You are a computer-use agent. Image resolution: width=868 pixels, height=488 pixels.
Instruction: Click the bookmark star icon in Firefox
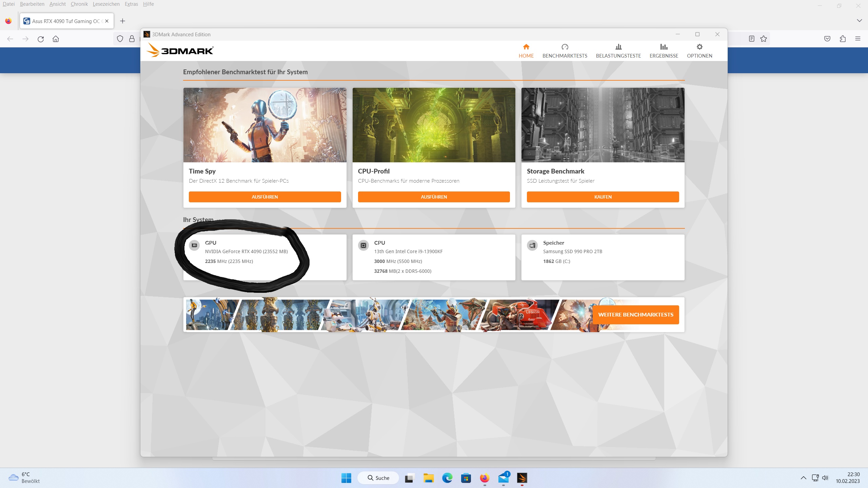coord(764,39)
